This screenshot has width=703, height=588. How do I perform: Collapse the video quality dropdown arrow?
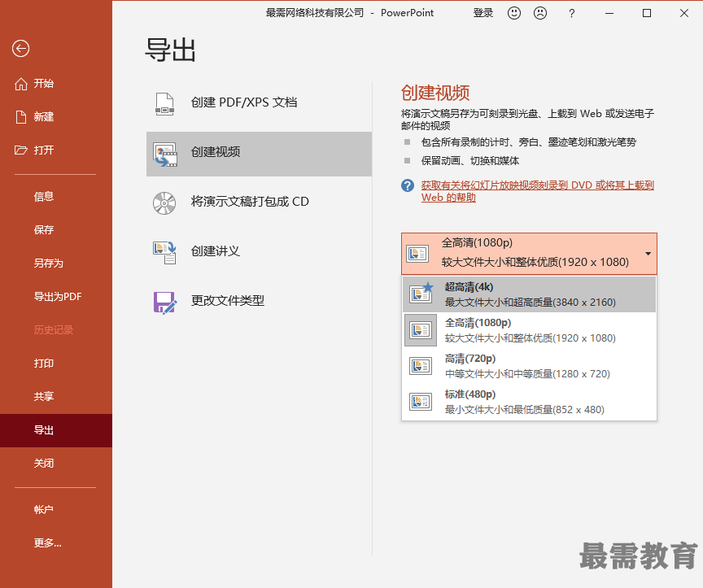click(648, 254)
